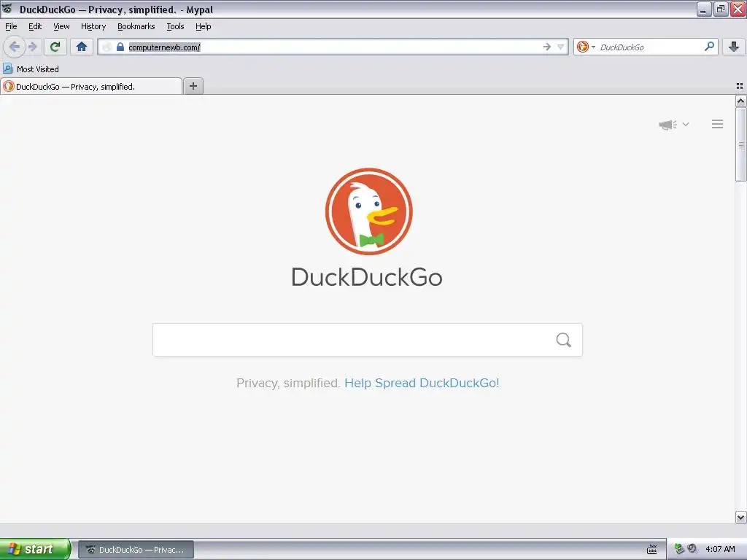The height and width of the screenshot is (560, 747).
Task: Click the Go arrow in the address bar
Action: tap(547, 47)
